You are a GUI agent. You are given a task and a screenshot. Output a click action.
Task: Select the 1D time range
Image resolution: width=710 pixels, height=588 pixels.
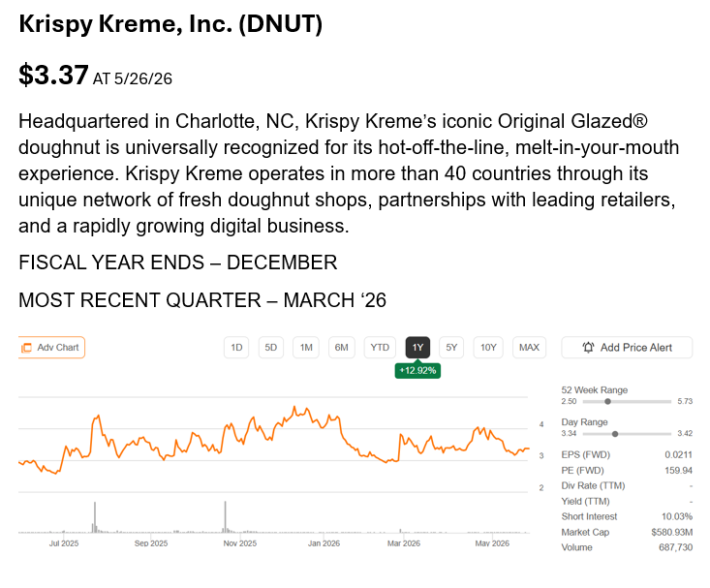pos(236,348)
